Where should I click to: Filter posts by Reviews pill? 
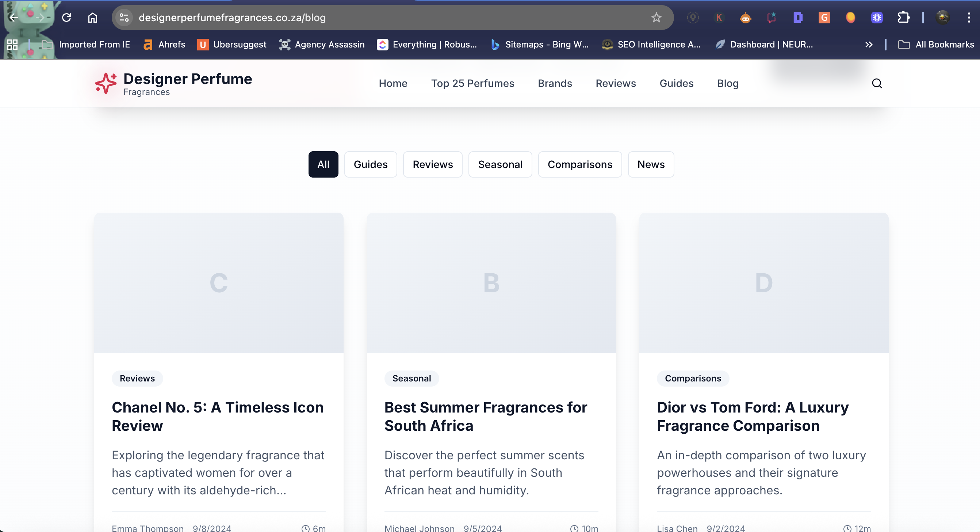point(433,164)
